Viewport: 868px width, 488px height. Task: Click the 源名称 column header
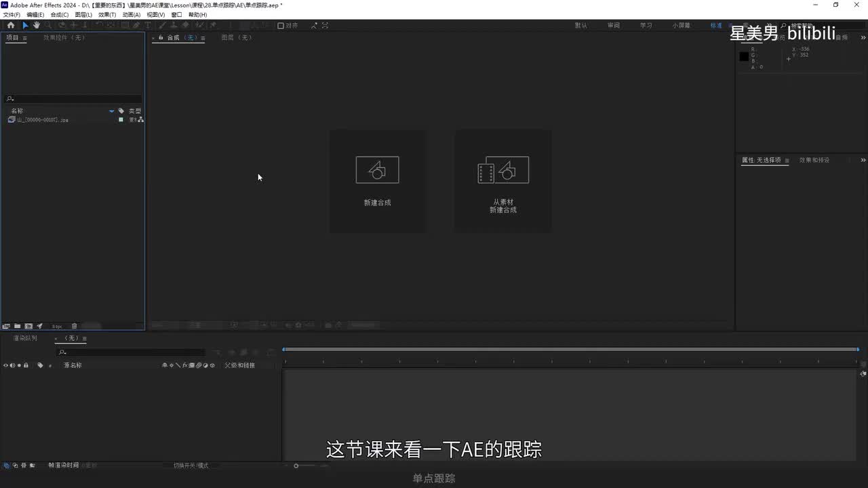click(x=73, y=365)
